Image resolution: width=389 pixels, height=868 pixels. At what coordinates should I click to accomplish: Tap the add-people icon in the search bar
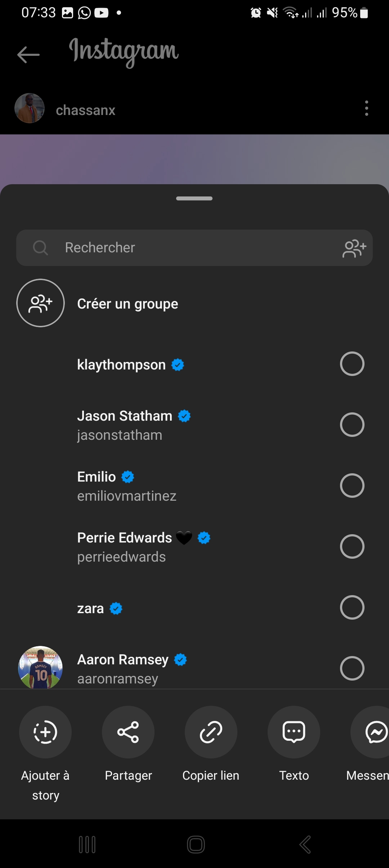(354, 248)
